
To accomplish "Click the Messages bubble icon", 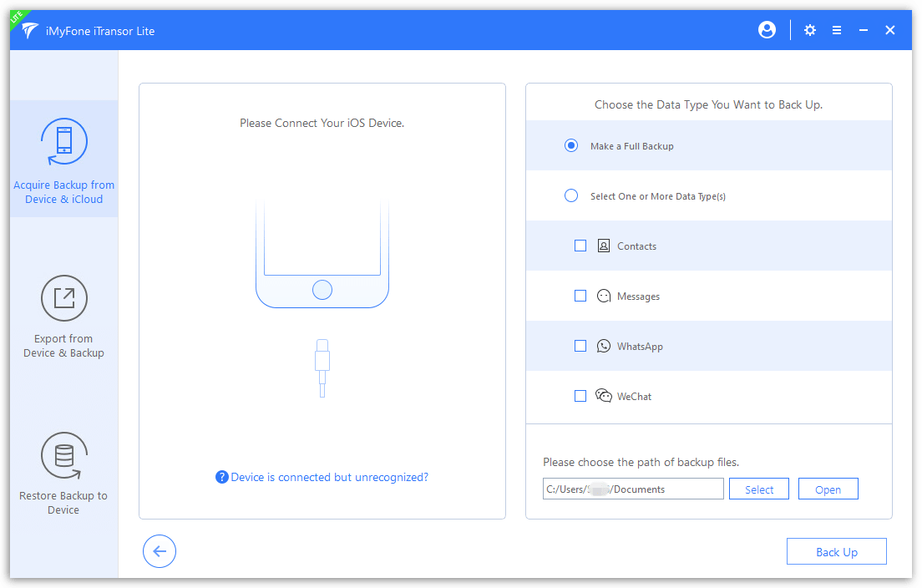I will (604, 296).
